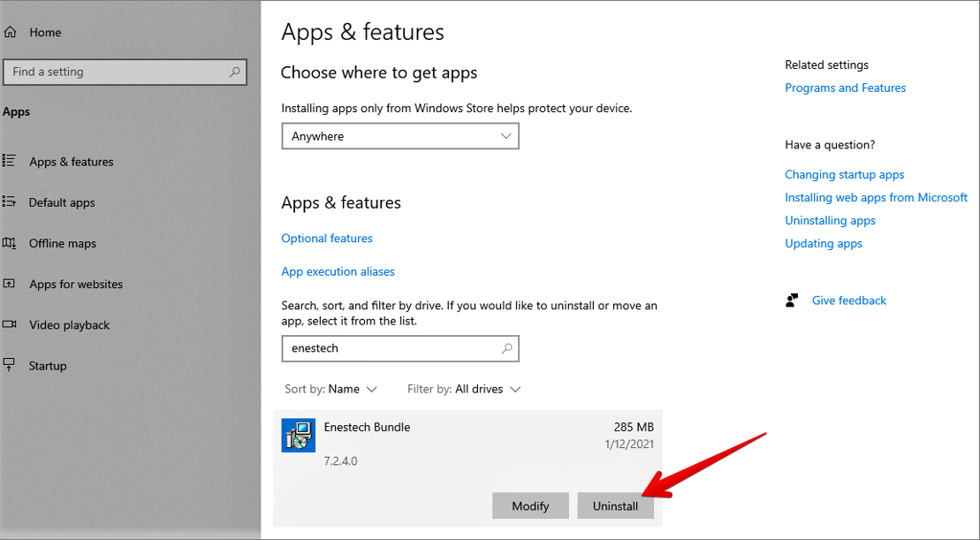The height and width of the screenshot is (540, 980).
Task: Click the Home icon in sidebar
Action: pos(10,32)
